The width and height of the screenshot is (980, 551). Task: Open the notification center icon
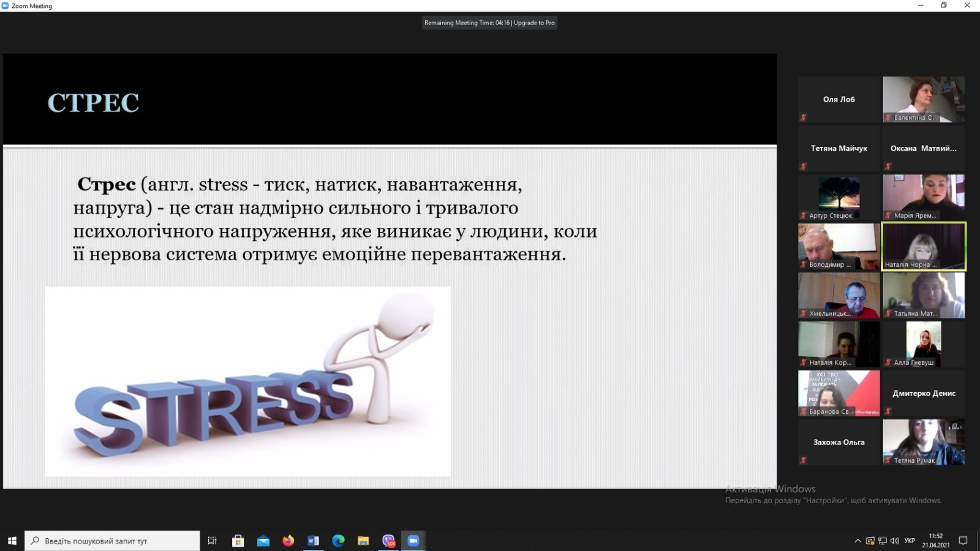tap(963, 541)
